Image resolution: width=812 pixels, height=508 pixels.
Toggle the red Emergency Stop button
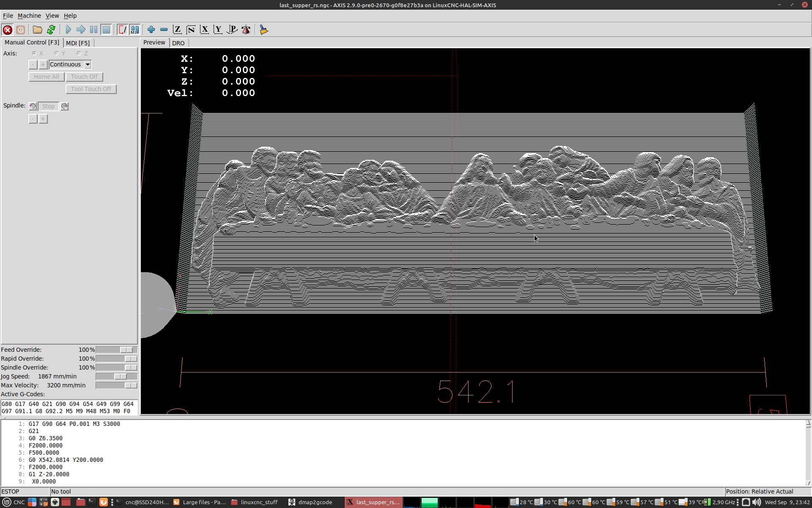7,30
